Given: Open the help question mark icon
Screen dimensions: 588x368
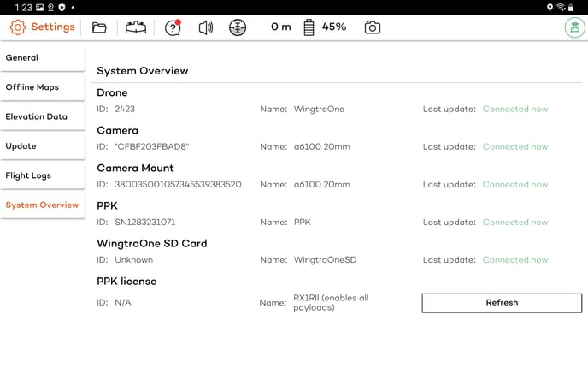Looking at the screenshot, I should [173, 27].
